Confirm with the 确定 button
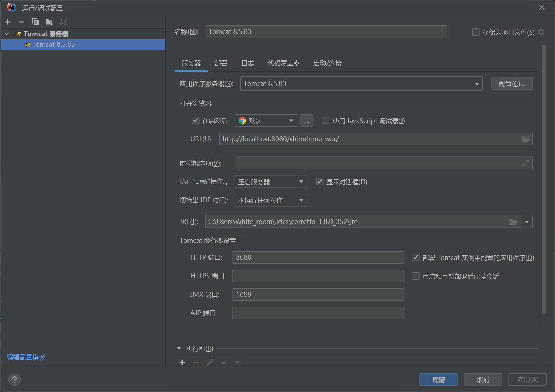 [438, 380]
